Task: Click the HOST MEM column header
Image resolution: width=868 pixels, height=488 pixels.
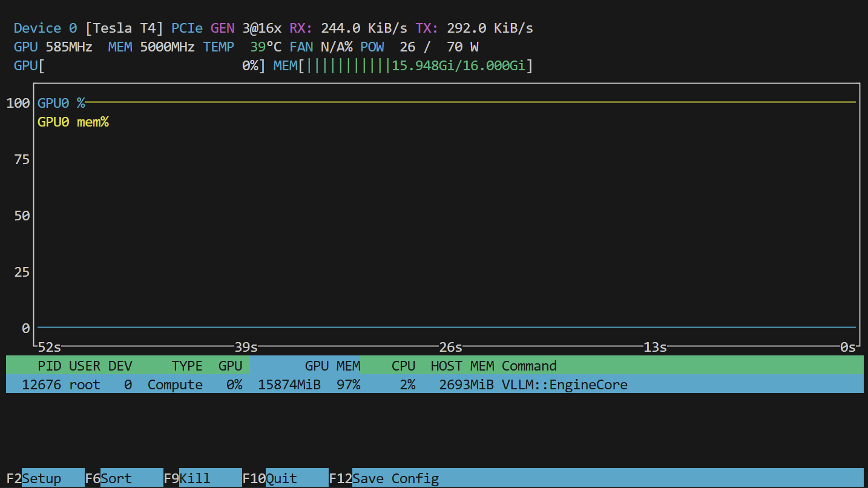Action: pyautogui.click(x=462, y=366)
